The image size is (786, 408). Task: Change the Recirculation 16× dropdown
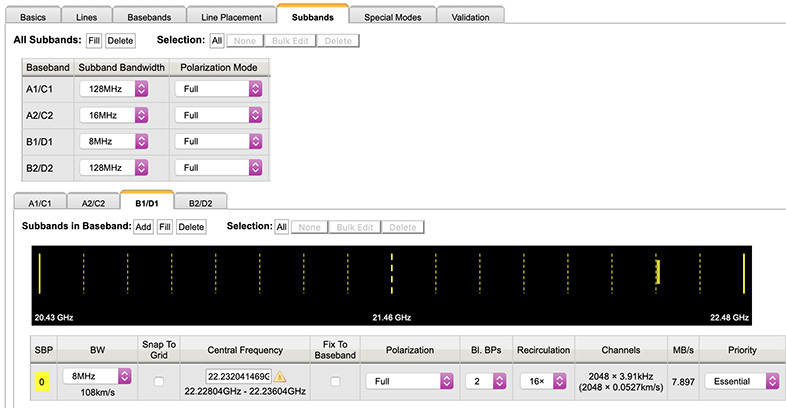click(540, 381)
